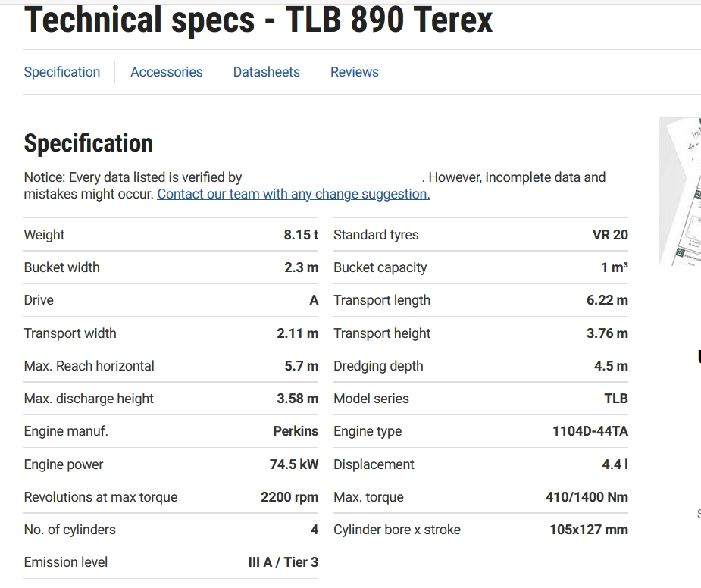The image size is (701, 588).
Task: Click the Engine manuf. value Perkins
Action: [x=296, y=431]
